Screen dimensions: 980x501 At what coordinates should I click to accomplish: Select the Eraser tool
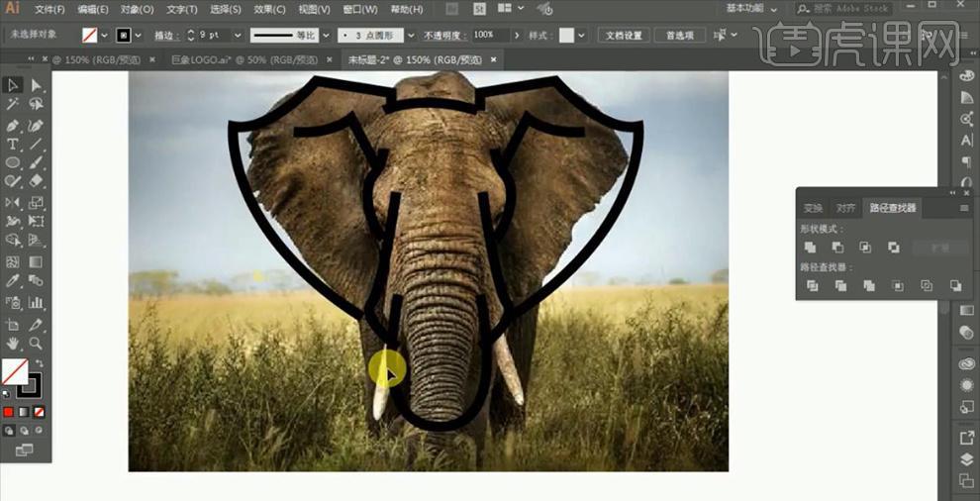click(x=37, y=181)
